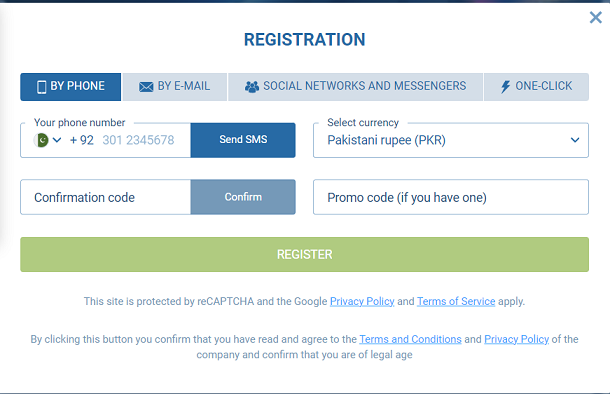Close the registration dialog with X

[x=595, y=18]
